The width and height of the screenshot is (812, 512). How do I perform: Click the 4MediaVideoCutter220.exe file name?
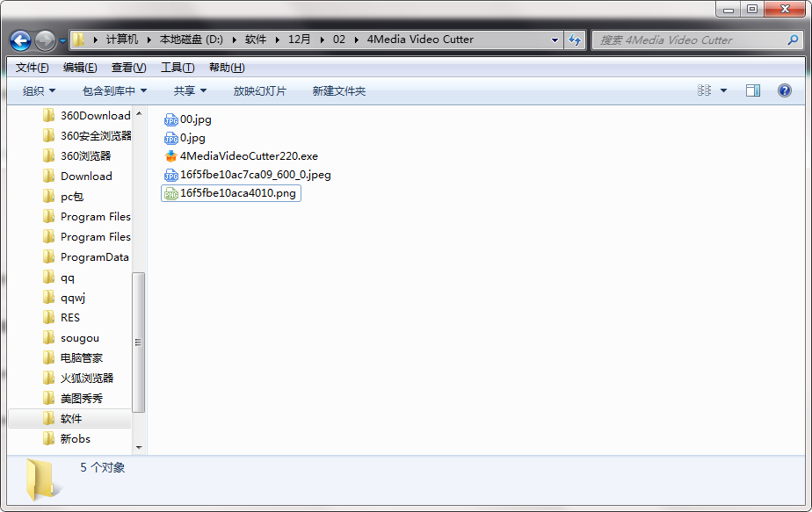point(249,156)
